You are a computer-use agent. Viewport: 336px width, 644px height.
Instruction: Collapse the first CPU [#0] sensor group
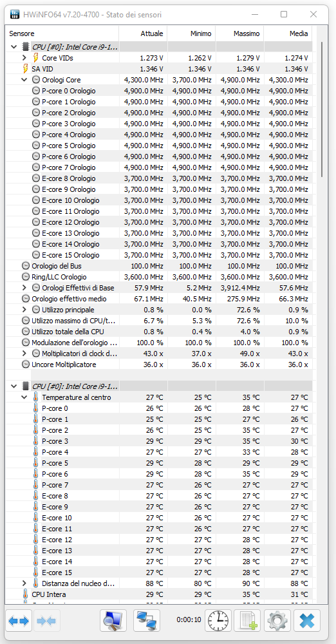point(14,47)
